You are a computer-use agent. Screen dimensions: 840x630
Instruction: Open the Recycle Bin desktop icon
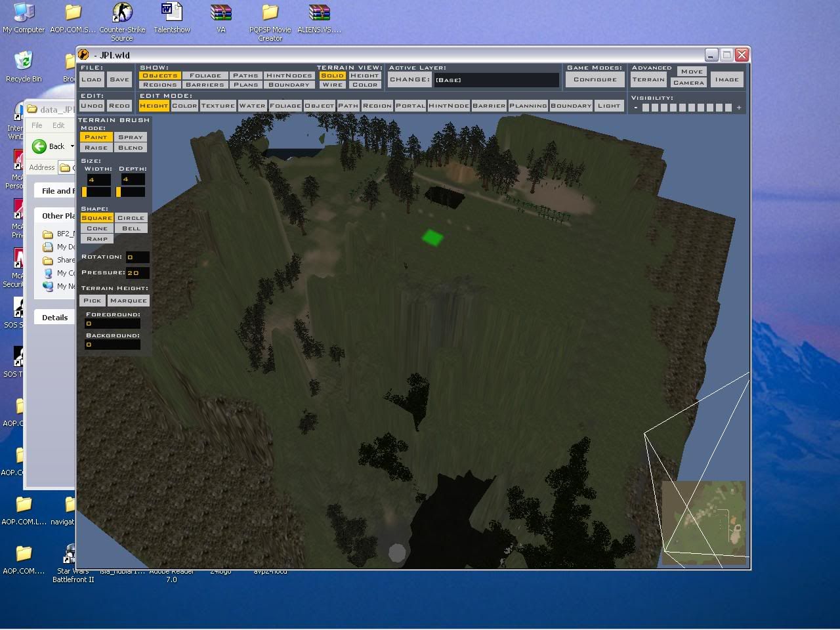[24, 66]
